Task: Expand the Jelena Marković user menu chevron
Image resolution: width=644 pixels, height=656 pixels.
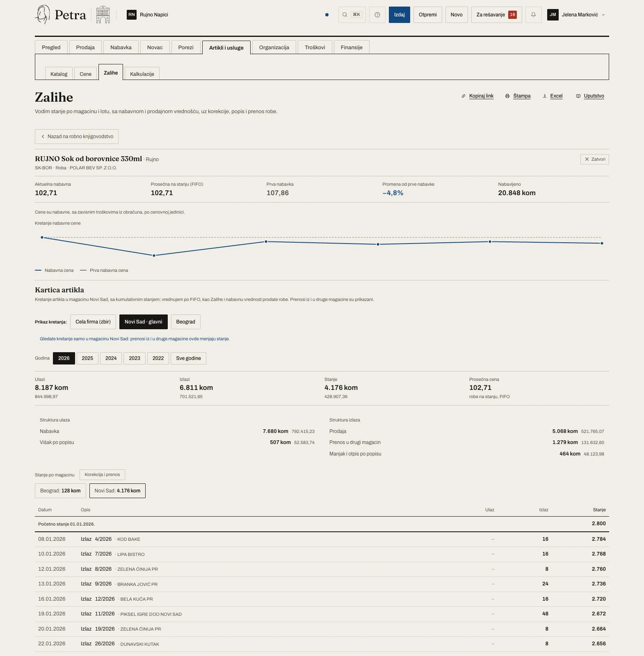Action: click(x=603, y=15)
